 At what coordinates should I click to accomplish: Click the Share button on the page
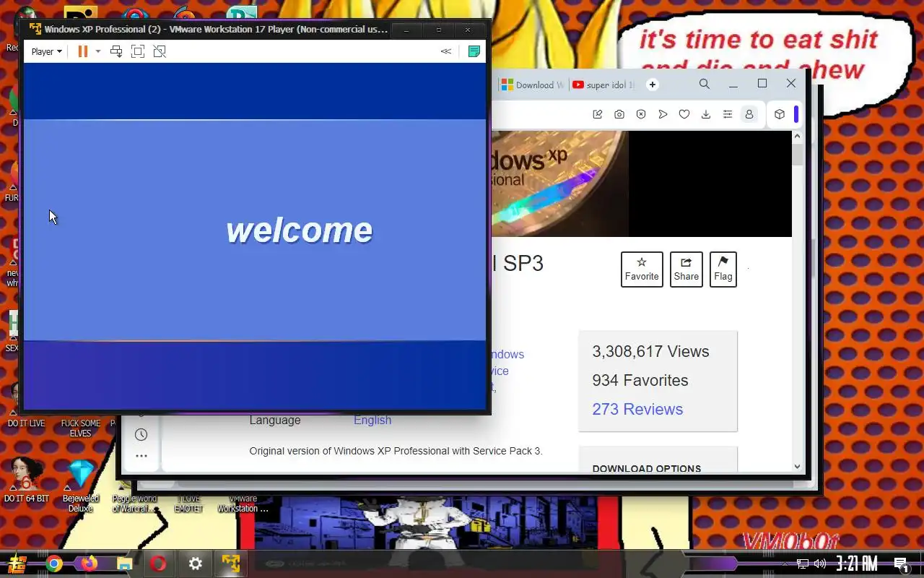click(x=687, y=269)
